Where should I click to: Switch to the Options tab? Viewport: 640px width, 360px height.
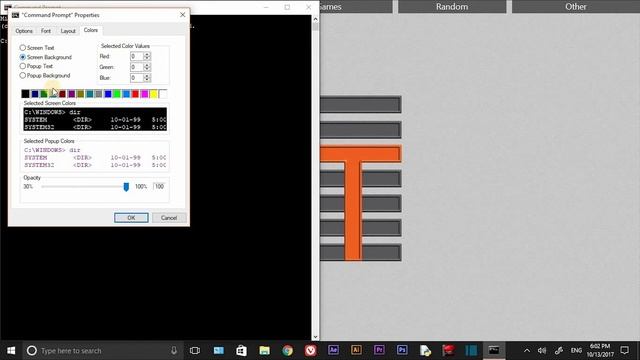click(x=24, y=31)
